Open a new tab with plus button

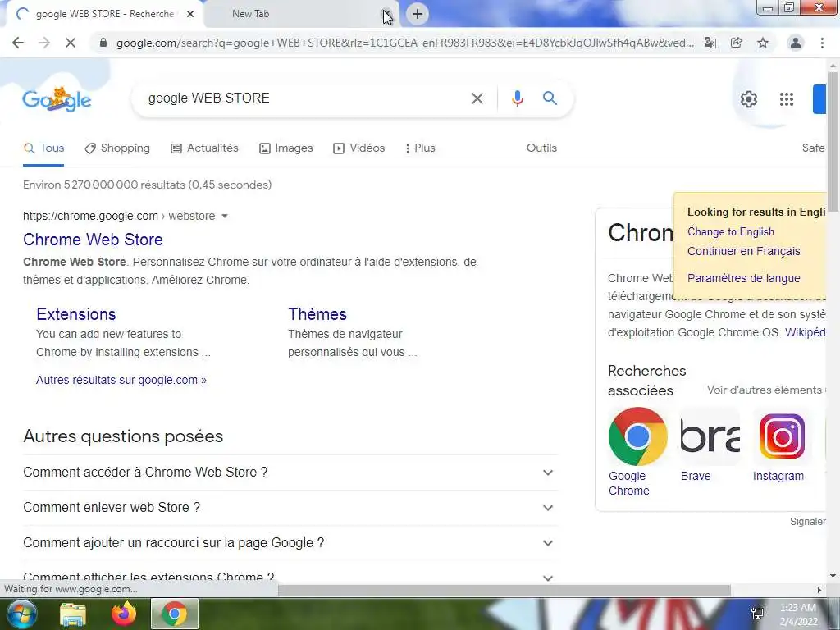pyautogui.click(x=418, y=14)
